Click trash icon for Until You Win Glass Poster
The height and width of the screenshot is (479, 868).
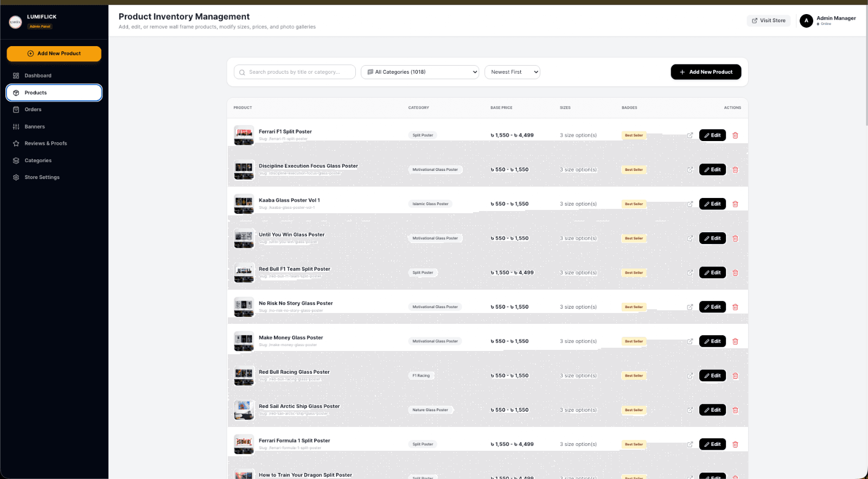(735, 238)
